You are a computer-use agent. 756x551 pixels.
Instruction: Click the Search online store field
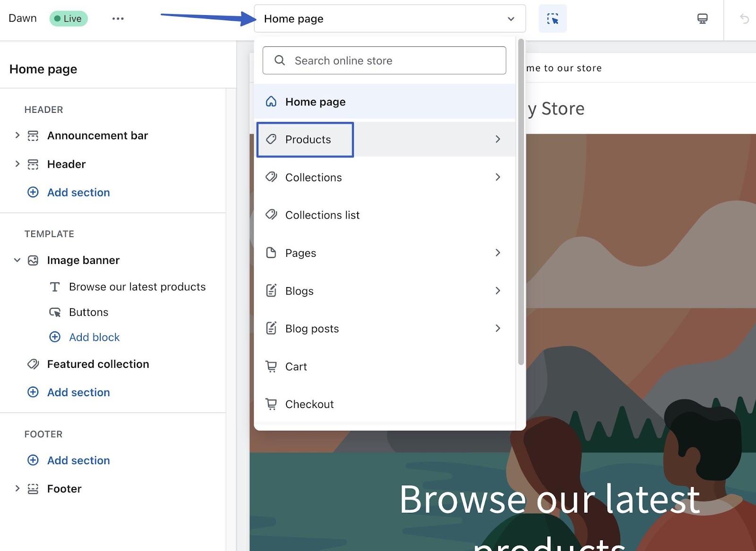(384, 60)
